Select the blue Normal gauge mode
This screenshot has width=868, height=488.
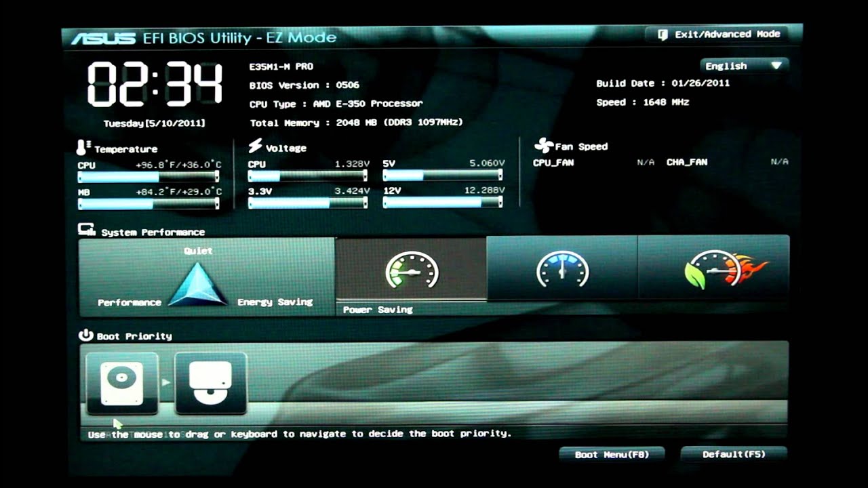[562, 268]
